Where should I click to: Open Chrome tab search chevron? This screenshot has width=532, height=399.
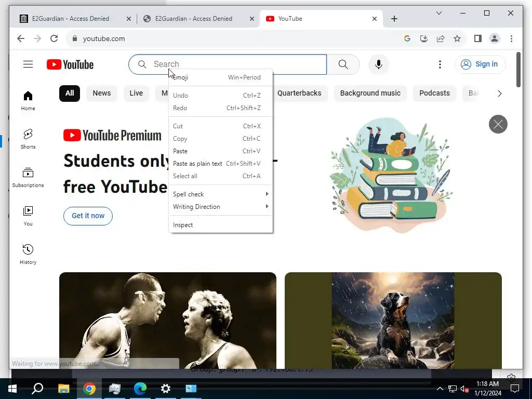coord(438,13)
